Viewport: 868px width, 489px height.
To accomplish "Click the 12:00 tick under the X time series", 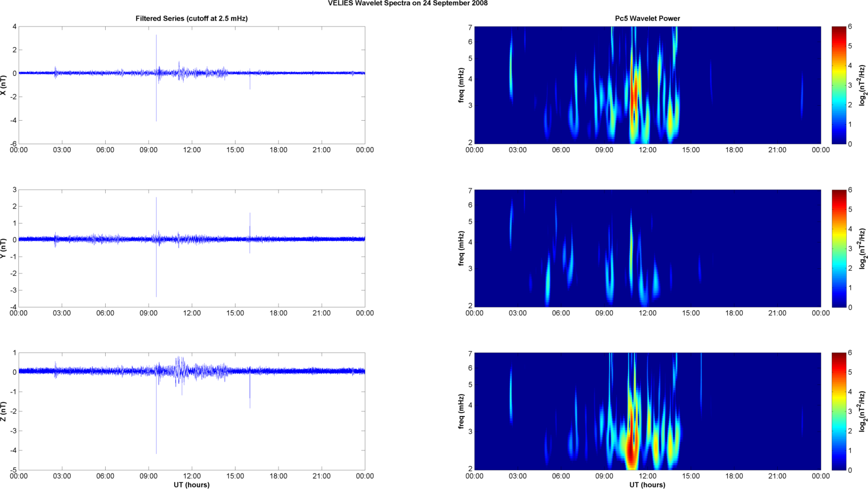I will coord(192,150).
